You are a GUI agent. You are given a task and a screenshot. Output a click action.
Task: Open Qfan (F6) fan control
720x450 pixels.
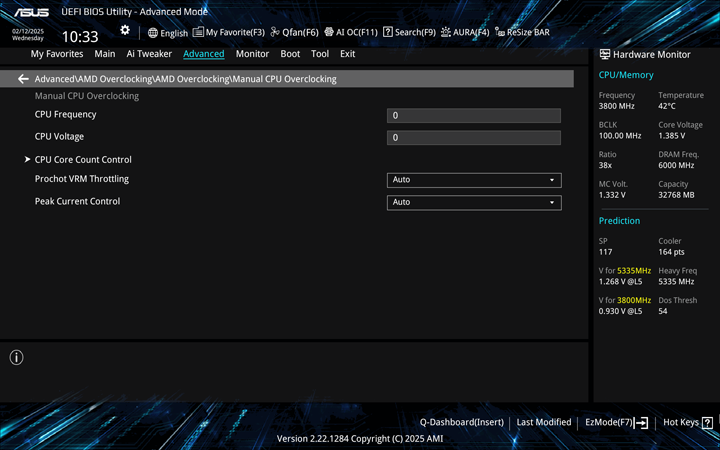[294, 33]
